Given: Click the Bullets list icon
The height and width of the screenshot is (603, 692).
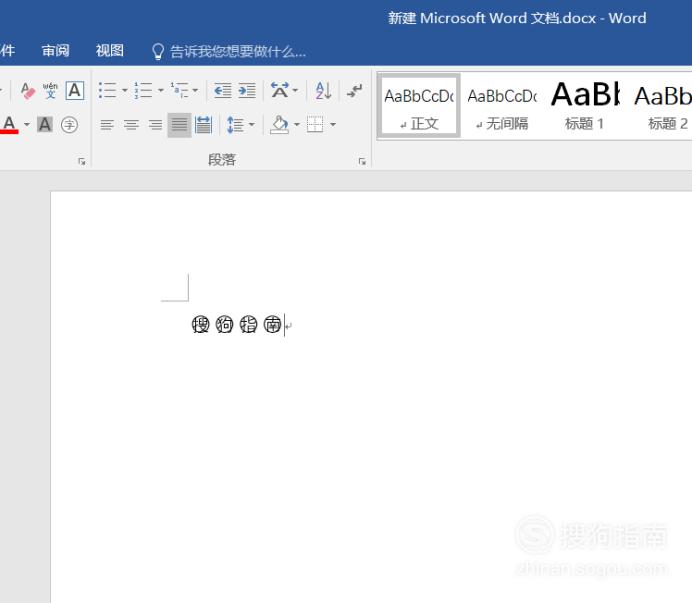Looking at the screenshot, I should [107, 90].
